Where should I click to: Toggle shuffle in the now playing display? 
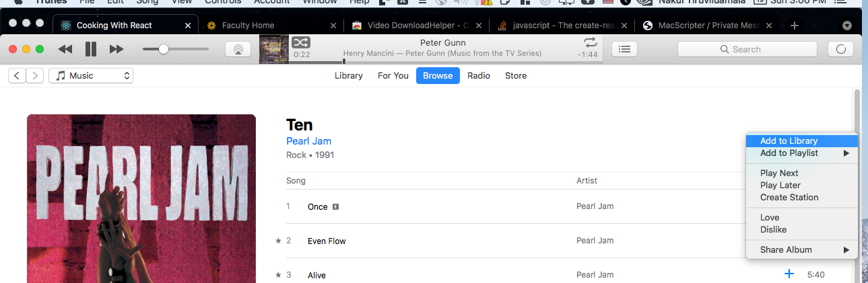pyautogui.click(x=300, y=42)
